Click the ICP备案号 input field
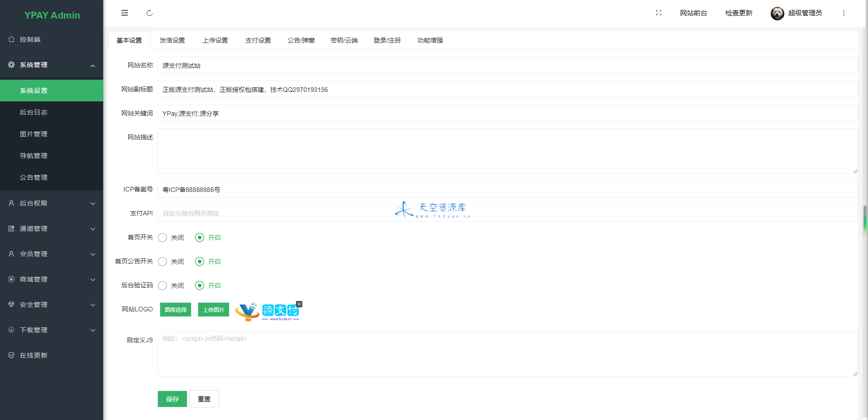The width and height of the screenshot is (868, 420). point(507,189)
